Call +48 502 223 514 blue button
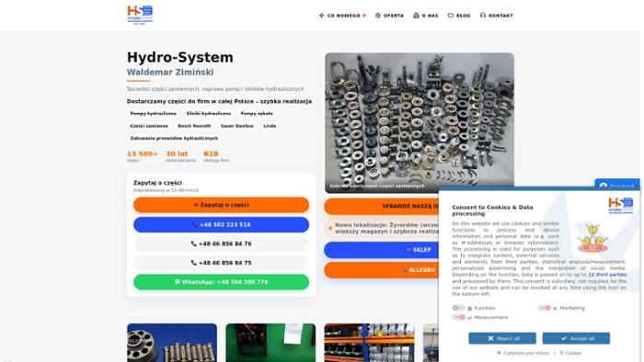 [x=221, y=225]
